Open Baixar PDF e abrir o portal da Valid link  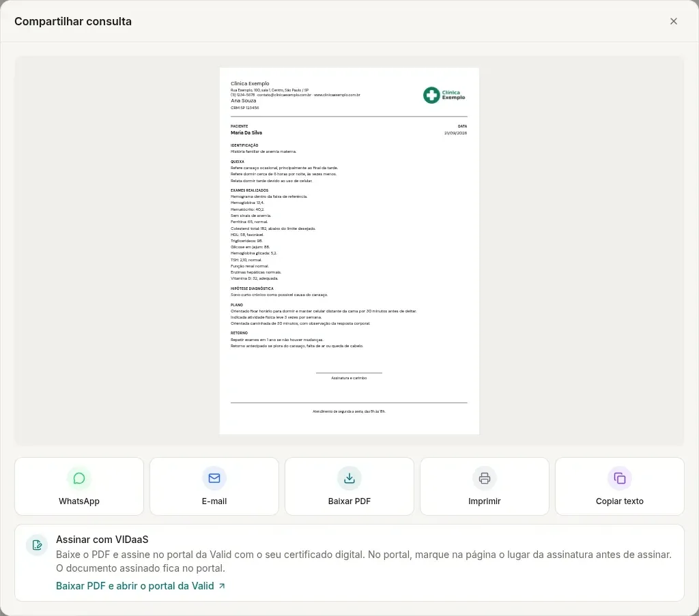pyautogui.click(x=141, y=586)
